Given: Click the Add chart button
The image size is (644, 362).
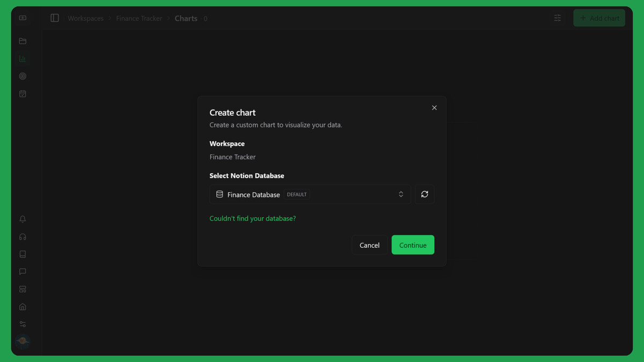Looking at the screenshot, I should click(599, 18).
